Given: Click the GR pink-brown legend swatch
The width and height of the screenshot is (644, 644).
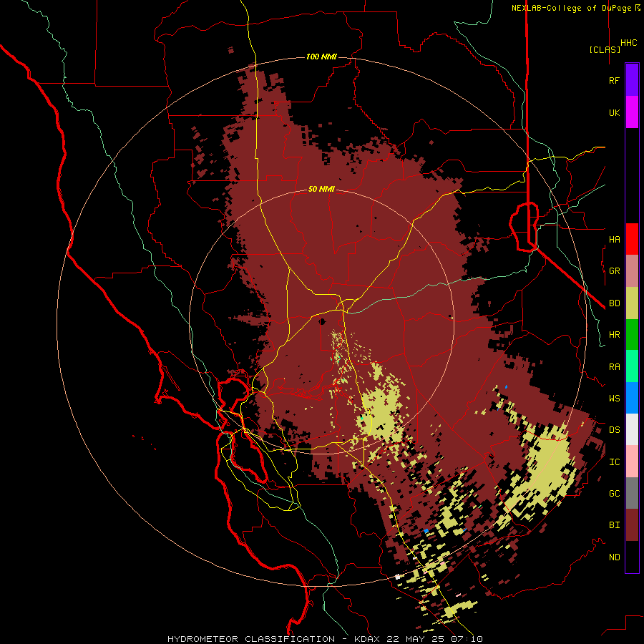Looking at the screenshot, I should point(632,271).
